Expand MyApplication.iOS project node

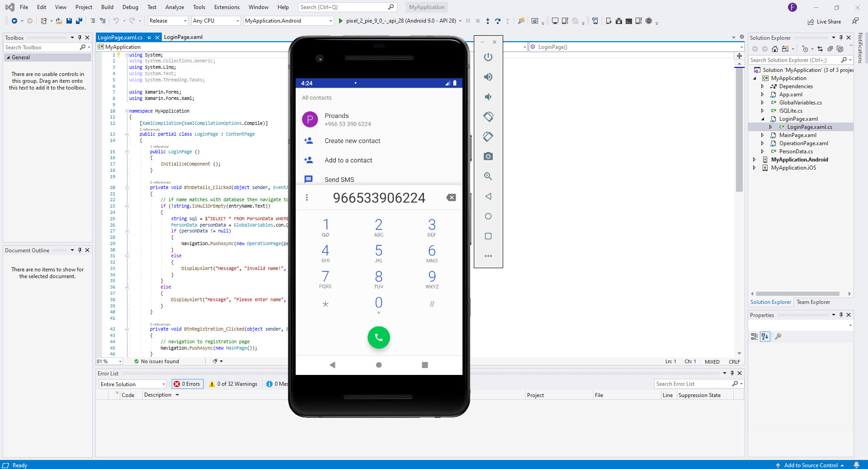pyautogui.click(x=754, y=168)
